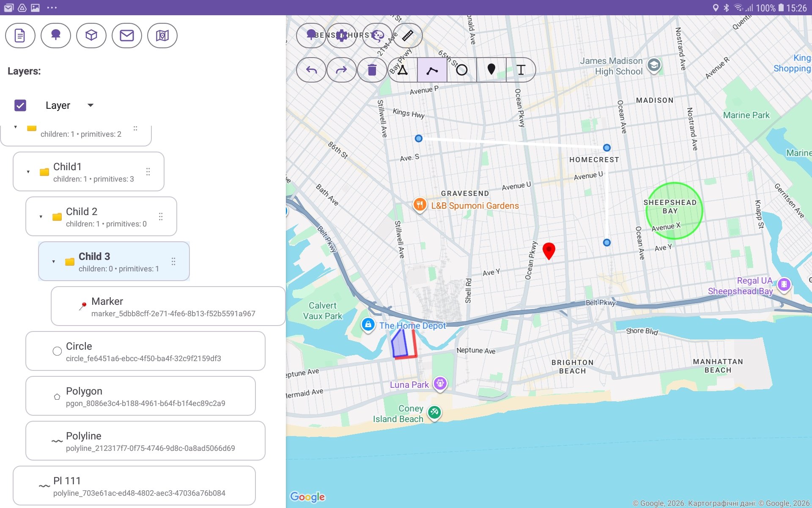This screenshot has height=508, width=812.
Task: Select the Polygon item in layers
Action: coord(140,396)
